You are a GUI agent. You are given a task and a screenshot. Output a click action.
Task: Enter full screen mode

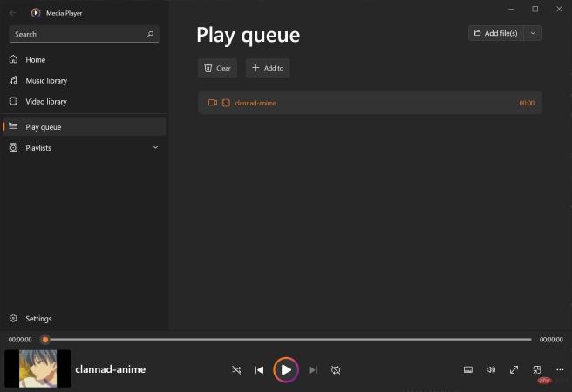pyautogui.click(x=514, y=370)
